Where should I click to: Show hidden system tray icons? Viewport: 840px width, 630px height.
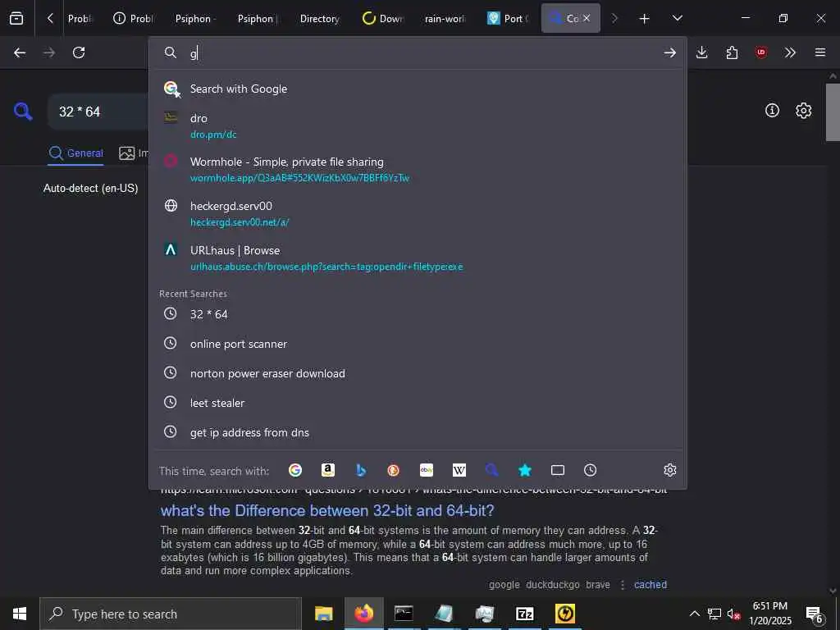coord(694,614)
